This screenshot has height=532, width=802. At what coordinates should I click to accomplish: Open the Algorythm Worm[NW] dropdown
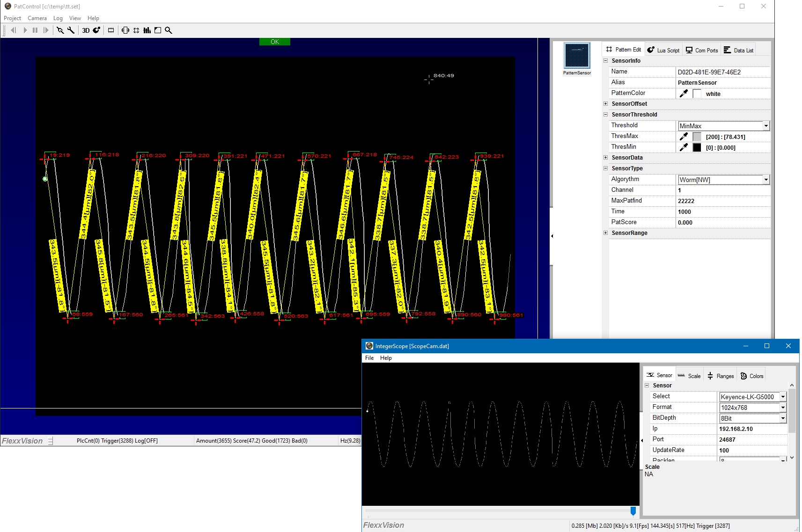[x=766, y=180]
